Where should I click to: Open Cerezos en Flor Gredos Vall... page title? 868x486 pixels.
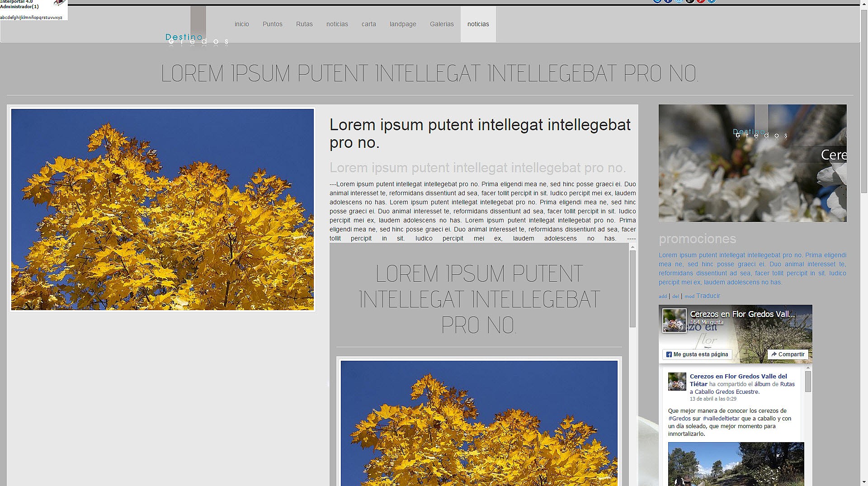click(742, 314)
